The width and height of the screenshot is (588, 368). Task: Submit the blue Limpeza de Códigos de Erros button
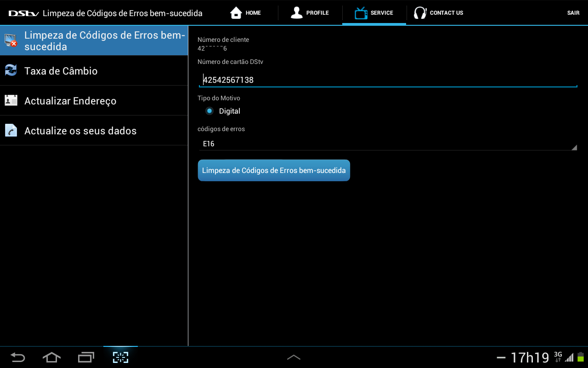tap(274, 170)
